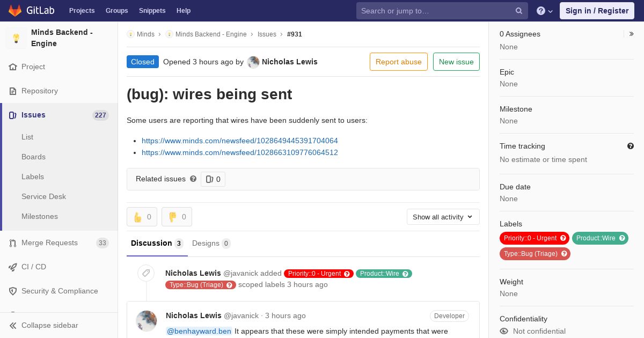Open the Groups menu in navbar
Screen dimensions: 644x338
(116, 10)
